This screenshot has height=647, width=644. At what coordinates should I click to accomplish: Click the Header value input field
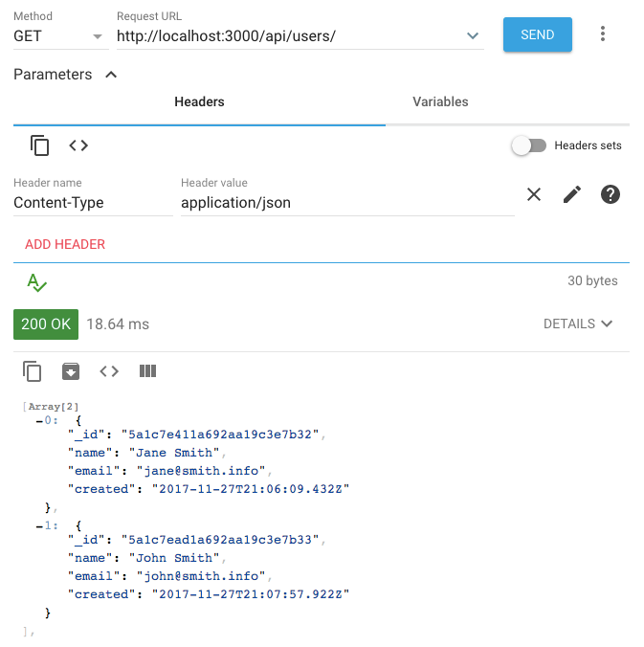[x=346, y=203]
